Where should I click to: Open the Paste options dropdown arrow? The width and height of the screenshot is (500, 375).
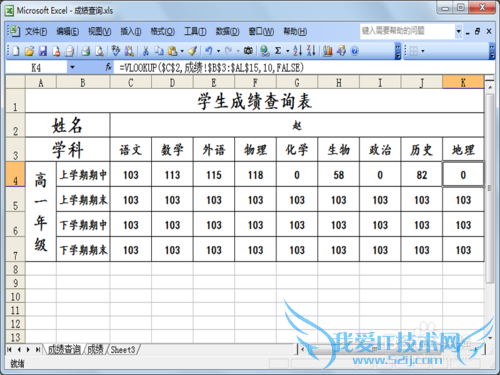[x=182, y=51]
